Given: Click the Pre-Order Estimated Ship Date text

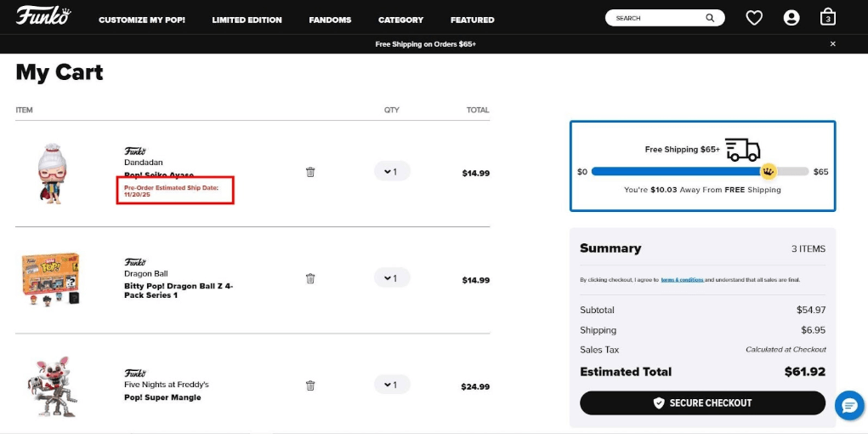Looking at the screenshot, I should point(172,191).
